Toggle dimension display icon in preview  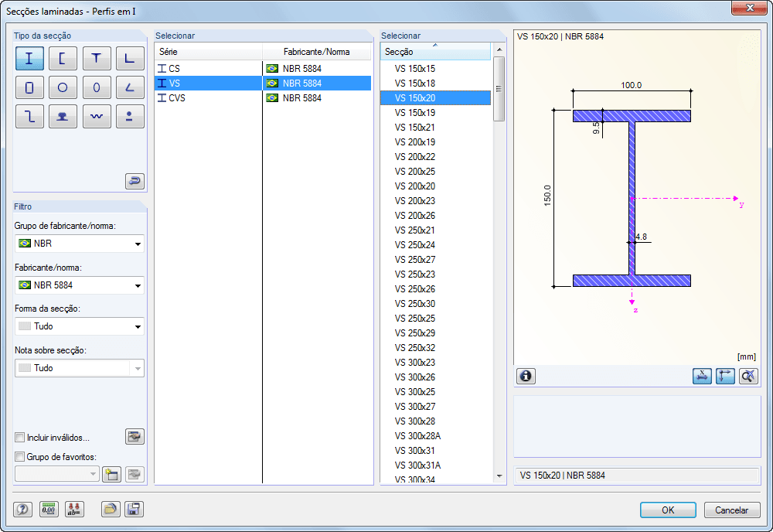click(702, 377)
